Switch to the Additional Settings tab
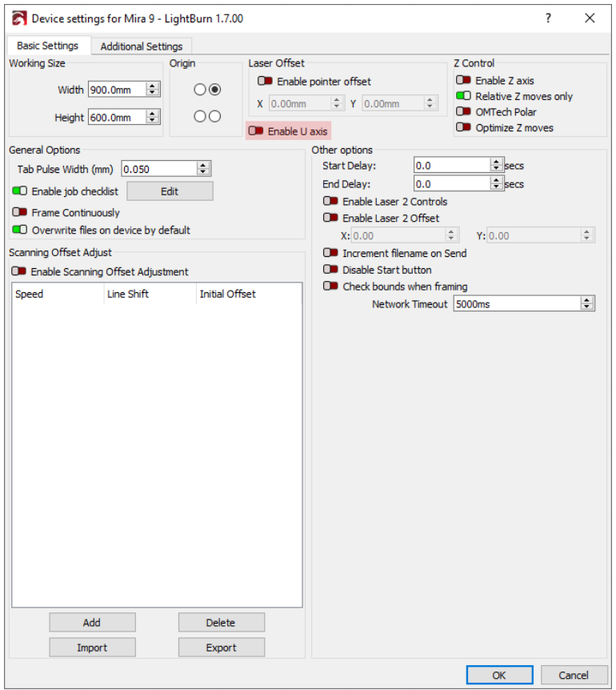This screenshot has width=616, height=690. click(x=141, y=46)
